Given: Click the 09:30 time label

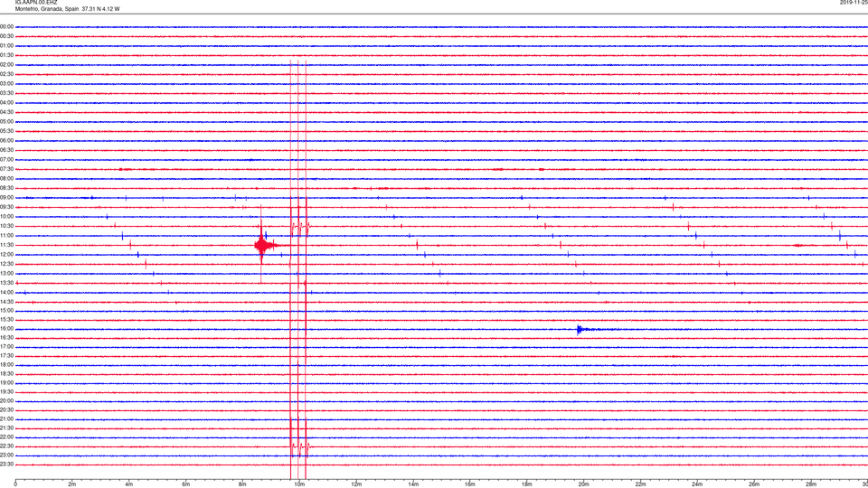Looking at the screenshot, I should pyautogui.click(x=6, y=207).
